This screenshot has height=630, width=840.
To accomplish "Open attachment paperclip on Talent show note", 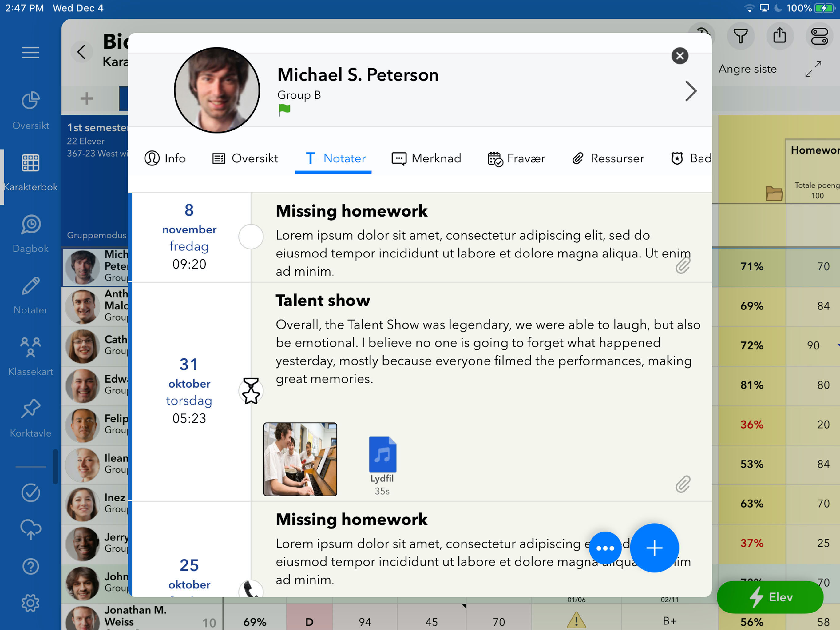I will tap(682, 484).
